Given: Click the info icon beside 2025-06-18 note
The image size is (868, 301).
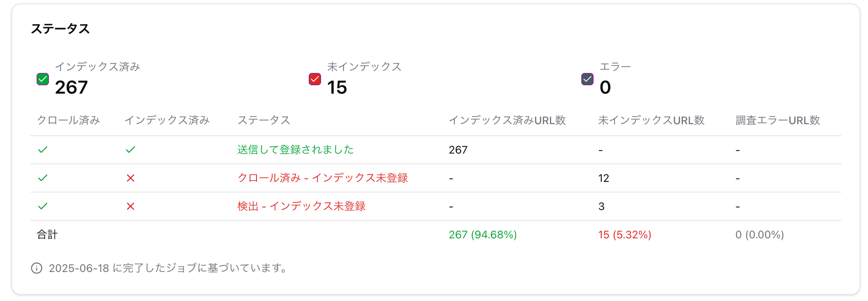Looking at the screenshot, I should (x=37, y=268).
